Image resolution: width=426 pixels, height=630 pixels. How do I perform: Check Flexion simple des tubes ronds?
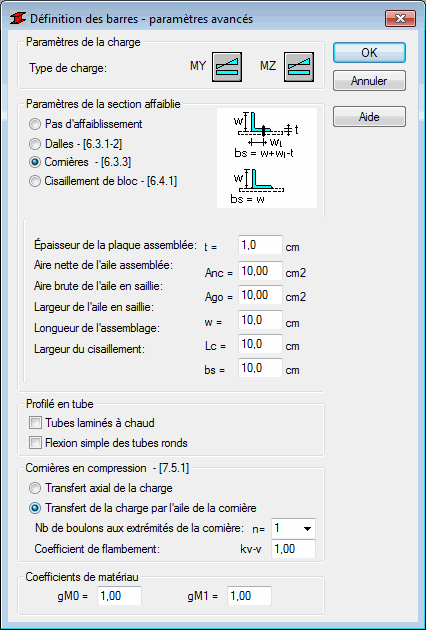(109, 443)
